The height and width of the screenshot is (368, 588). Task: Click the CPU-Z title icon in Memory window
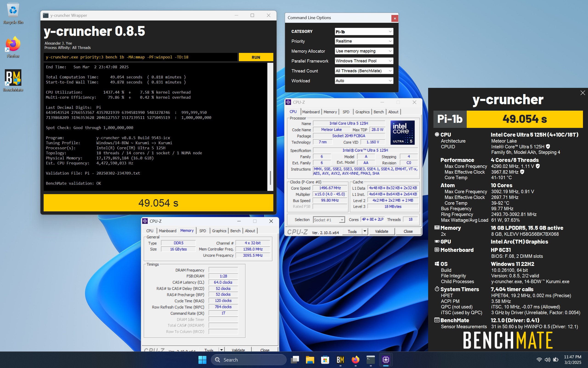click(145, 221)
